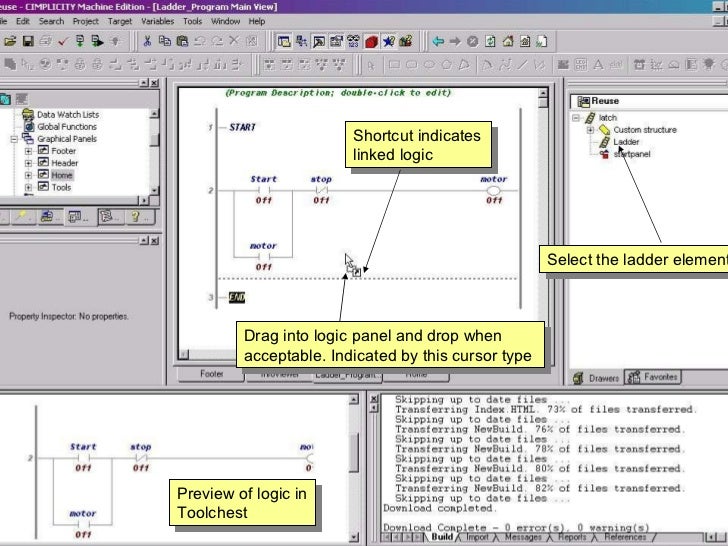The height and width of the screenshot is (546, 728).
Task: Click the red checkmark Validate icon
Action: point(63,41)
